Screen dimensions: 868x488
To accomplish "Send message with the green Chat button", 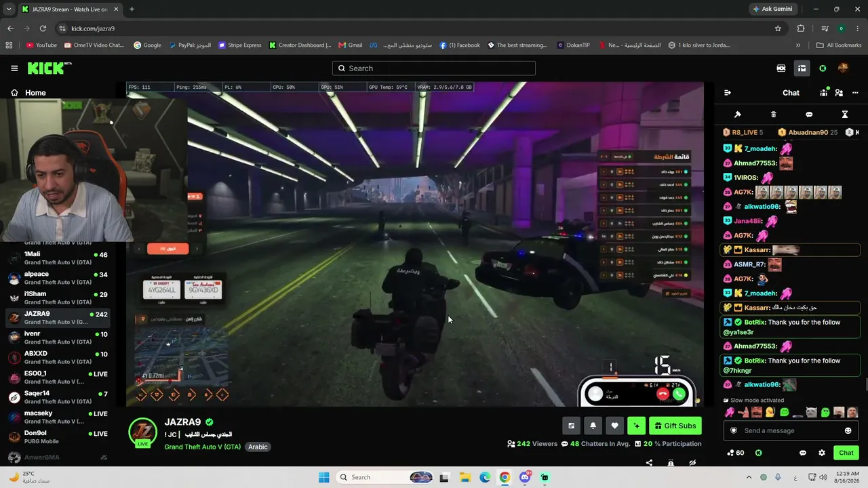I will [846, 453].
